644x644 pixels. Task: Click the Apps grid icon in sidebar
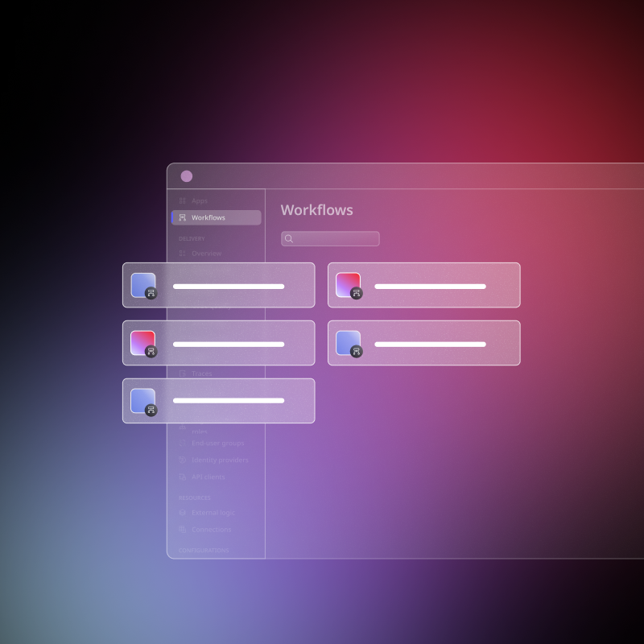pyautogui.click(x=183, y=200)
